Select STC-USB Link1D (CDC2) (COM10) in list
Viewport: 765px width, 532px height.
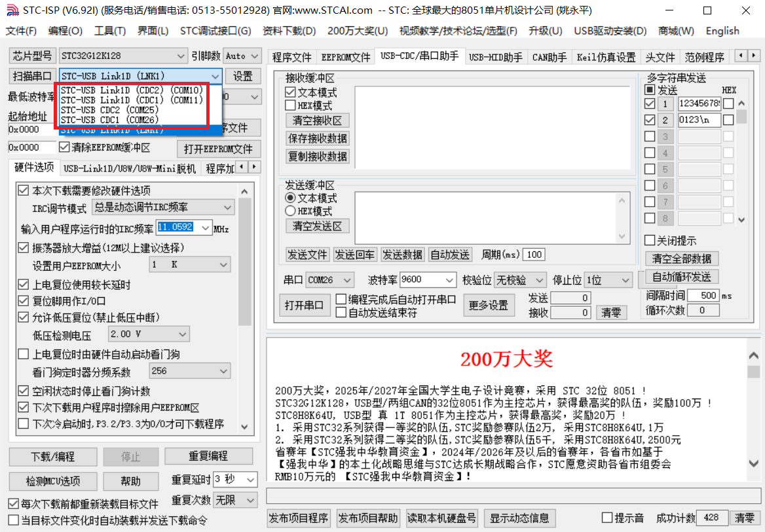click(x=132, y=90)
